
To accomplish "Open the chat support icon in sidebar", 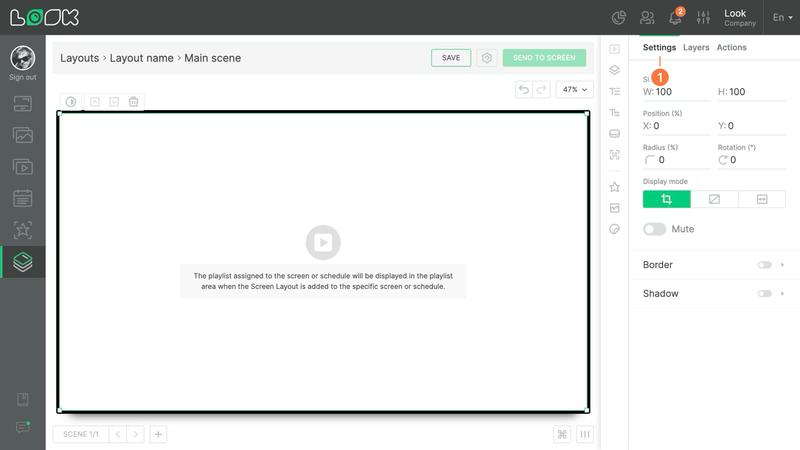I will point(22,427).
